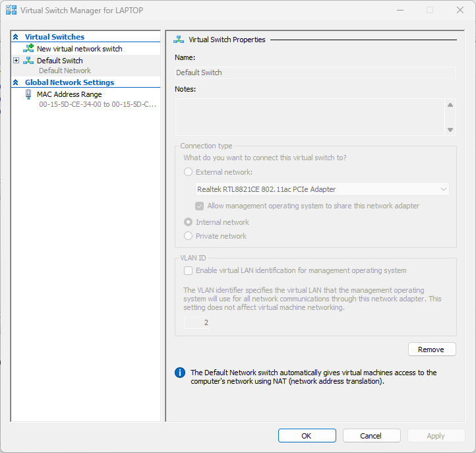Click the New virtual network switch icon
476x453 pixels.
[x=28, y=49]
